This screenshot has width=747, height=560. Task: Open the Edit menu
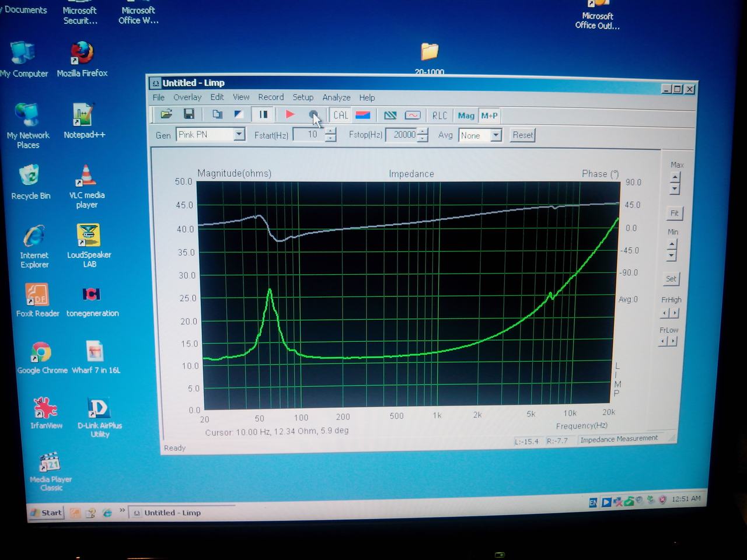click(217, 97)
